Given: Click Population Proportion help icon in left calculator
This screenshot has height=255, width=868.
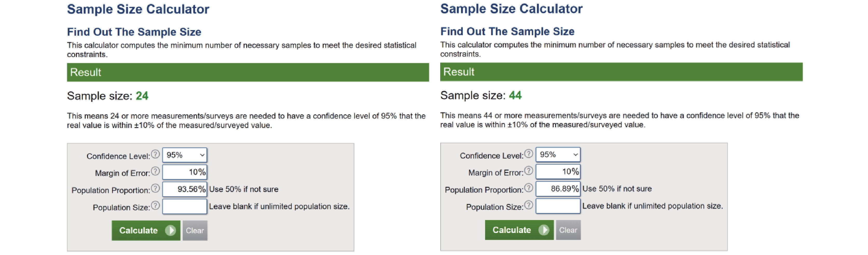Looking at the screenshot, I should [155, 188].
